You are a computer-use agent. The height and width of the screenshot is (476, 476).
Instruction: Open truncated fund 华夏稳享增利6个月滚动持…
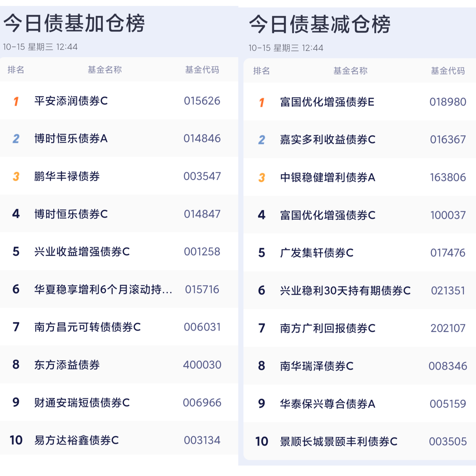point(103,289)
